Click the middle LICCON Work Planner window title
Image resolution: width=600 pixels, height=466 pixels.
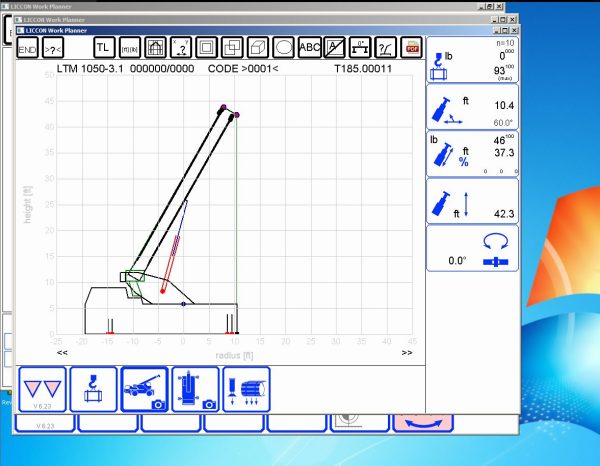tap(54, 20)
